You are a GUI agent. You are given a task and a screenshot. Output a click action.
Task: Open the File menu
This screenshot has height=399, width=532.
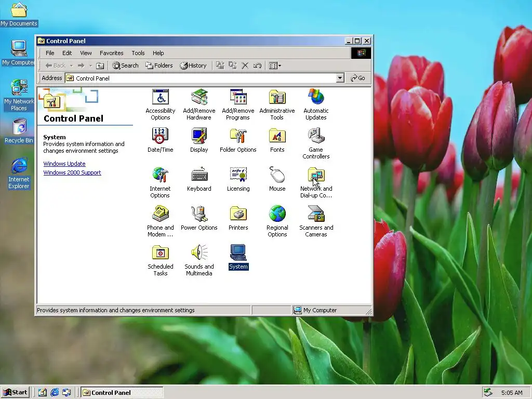coord(50,53)
